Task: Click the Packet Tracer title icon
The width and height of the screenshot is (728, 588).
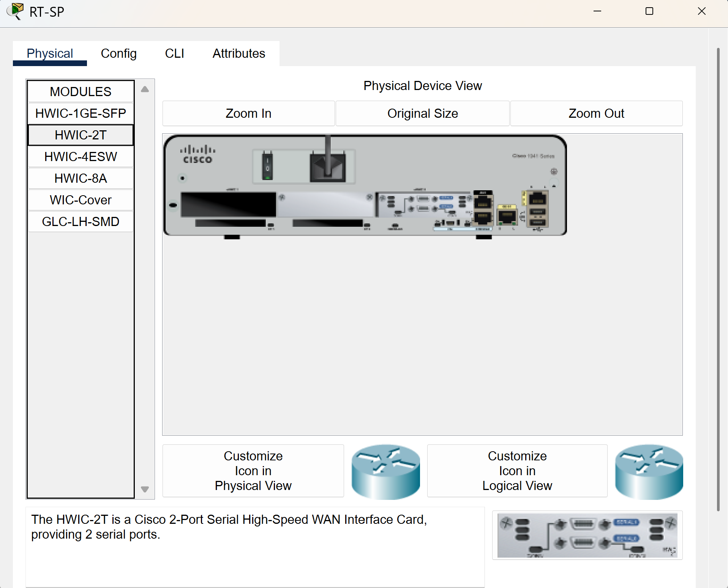Action: click(x=15, y=11)
